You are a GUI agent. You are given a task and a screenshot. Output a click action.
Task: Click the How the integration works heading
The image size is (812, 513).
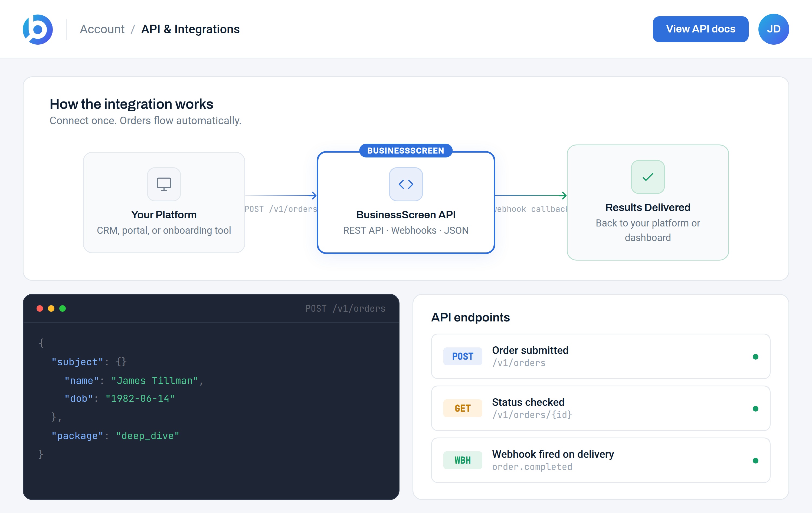tap(132, 104)
